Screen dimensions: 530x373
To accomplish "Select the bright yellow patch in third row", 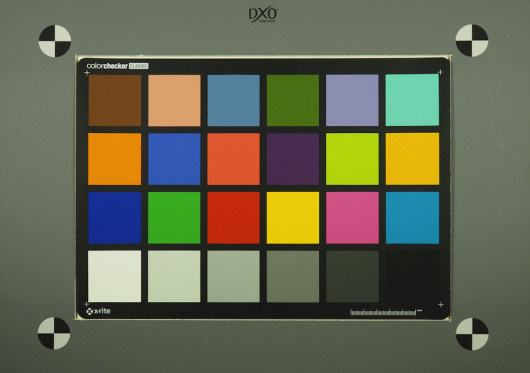I will [293, 218].
